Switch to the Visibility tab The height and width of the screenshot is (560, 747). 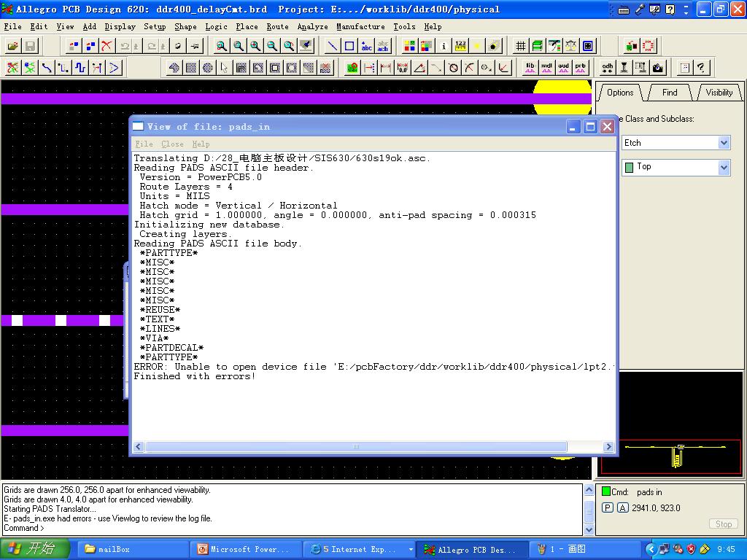(719, 93)
